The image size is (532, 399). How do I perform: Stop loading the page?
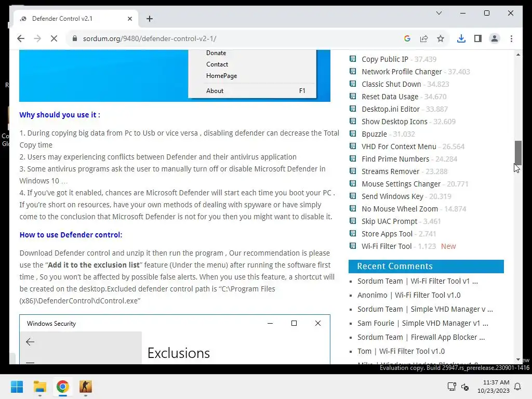pyautogui.click(x=54, y=38)
